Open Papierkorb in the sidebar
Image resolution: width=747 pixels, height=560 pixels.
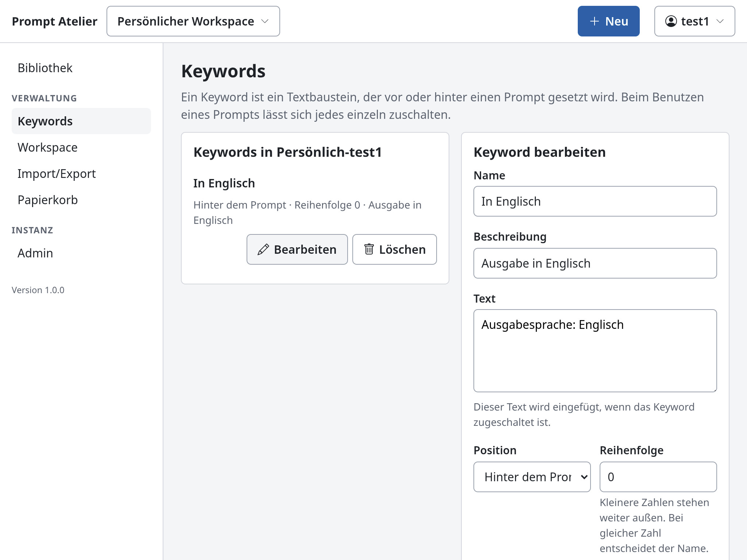click(x=81, y=200)
